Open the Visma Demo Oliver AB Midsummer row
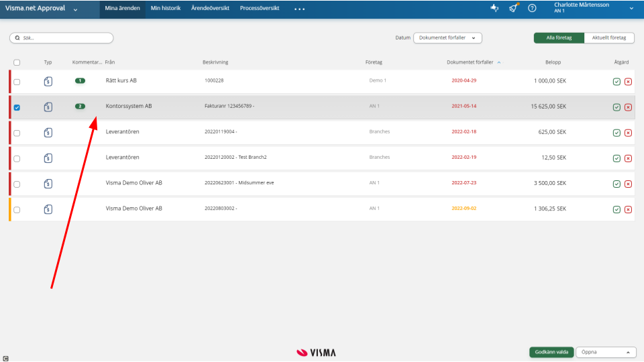 323,184
